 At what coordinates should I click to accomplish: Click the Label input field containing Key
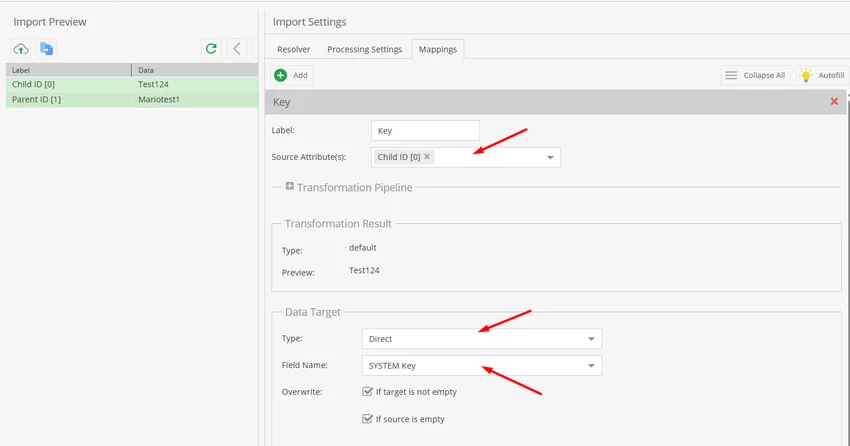pyautogui.click(x=425, y=131)
